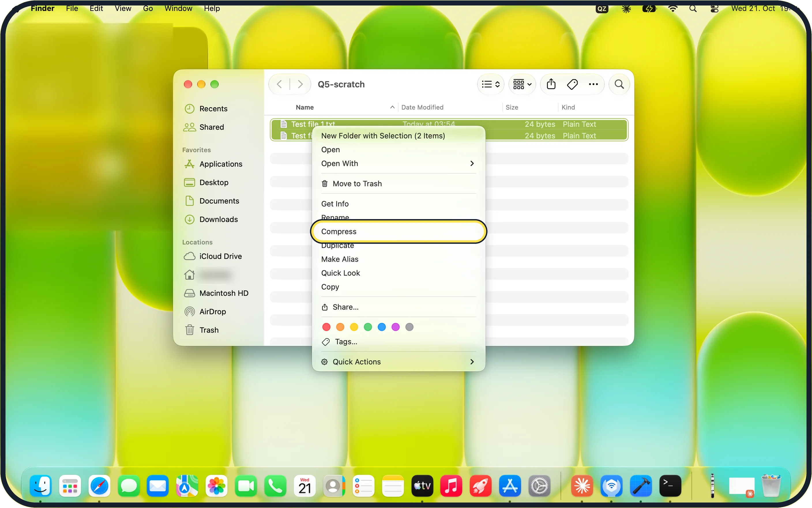812x508 pixels.
Task: Choose Compress from the context menu
Action: click(399, 231)
